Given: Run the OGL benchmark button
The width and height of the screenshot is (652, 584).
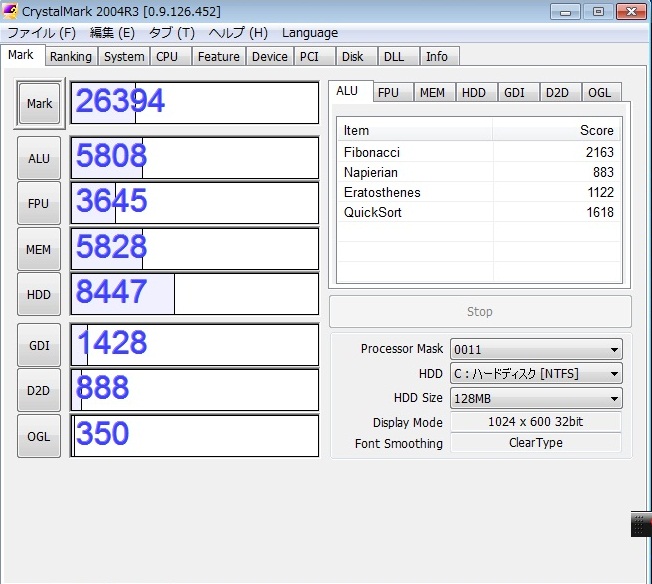Looking at the screenshot, I should tap(39, 435).
